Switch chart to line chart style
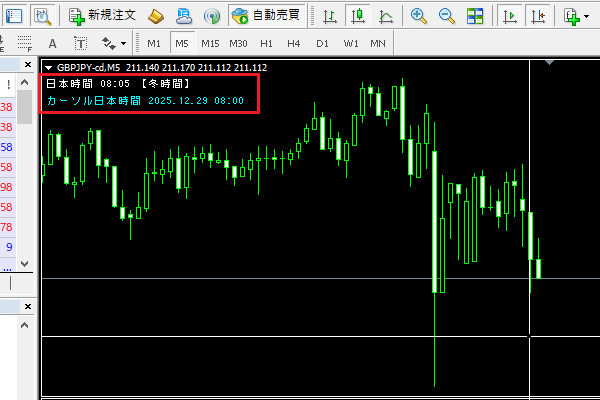 (x=386, y=16)
